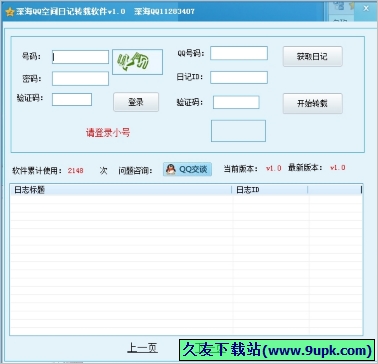Click the 软件累计使用 label
The image size is (378, 364).
(37, 171)
